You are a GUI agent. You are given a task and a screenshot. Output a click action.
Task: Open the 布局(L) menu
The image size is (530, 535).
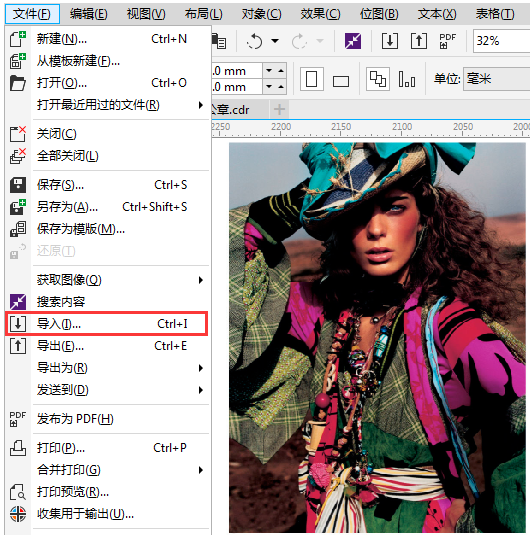click(203, 14)
